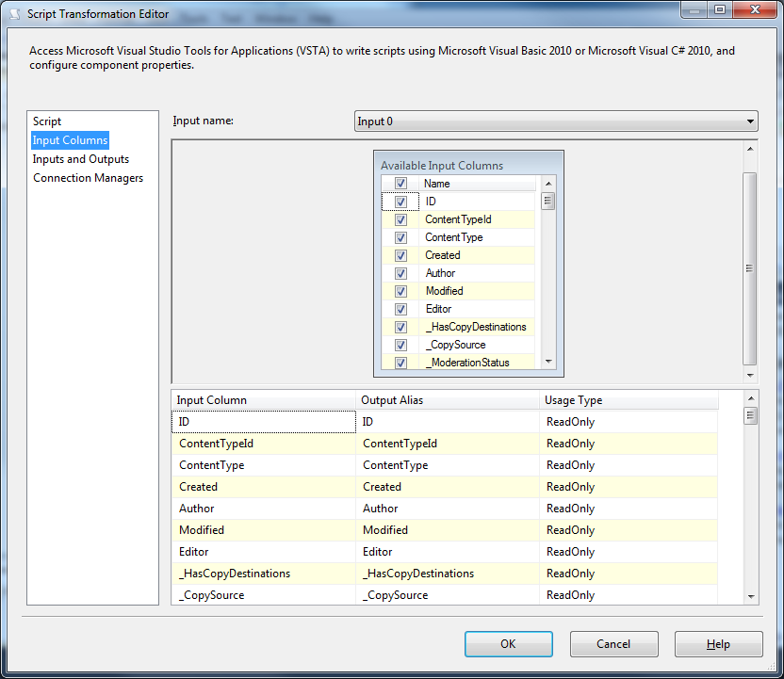Disable the _CopySource column checkbox
Image resolution: width=784 pixels, height=679 pixels.
[400, 345]
